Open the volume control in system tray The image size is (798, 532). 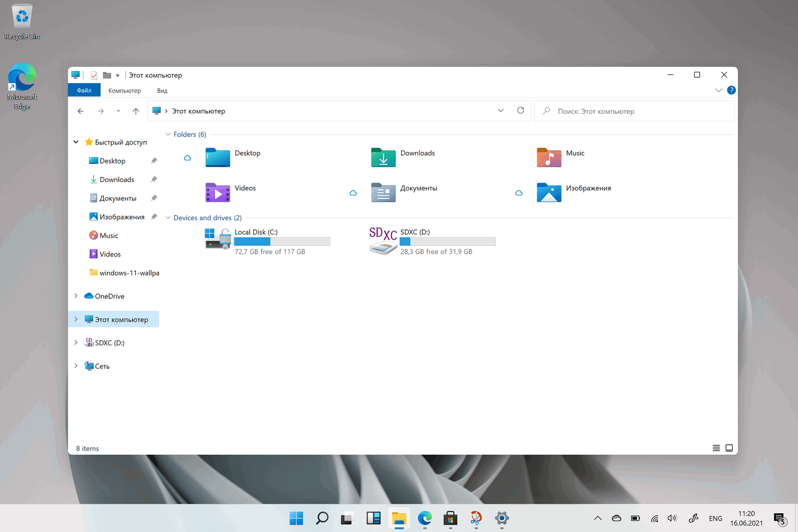coord(672,518)
